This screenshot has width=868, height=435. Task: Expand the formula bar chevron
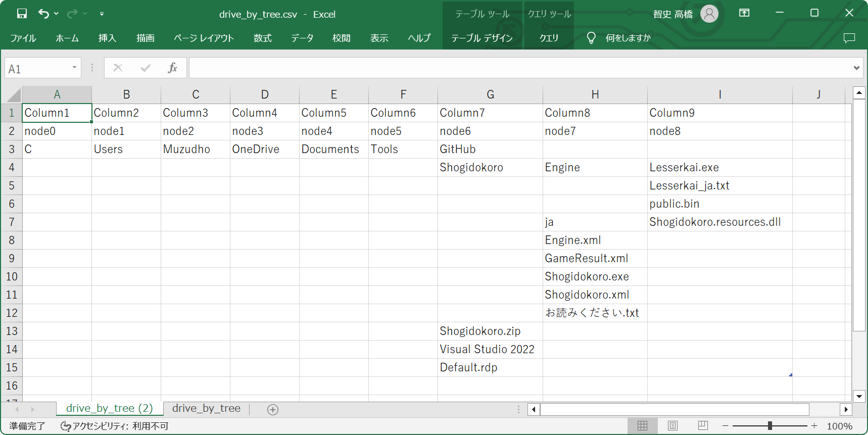pos(856,68)
